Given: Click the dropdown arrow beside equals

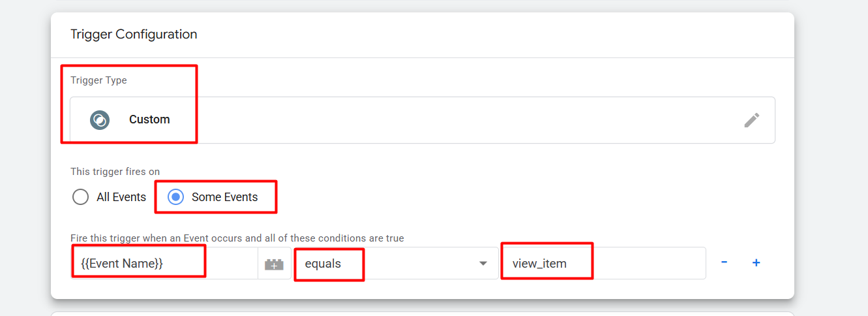Looking at the screenshot, I should tap(483, 264).
